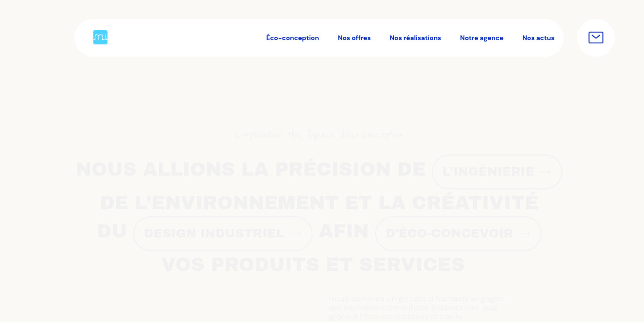Screen dimensions: 644x322
Task: Open the Notre agence page
Action: 481,38
